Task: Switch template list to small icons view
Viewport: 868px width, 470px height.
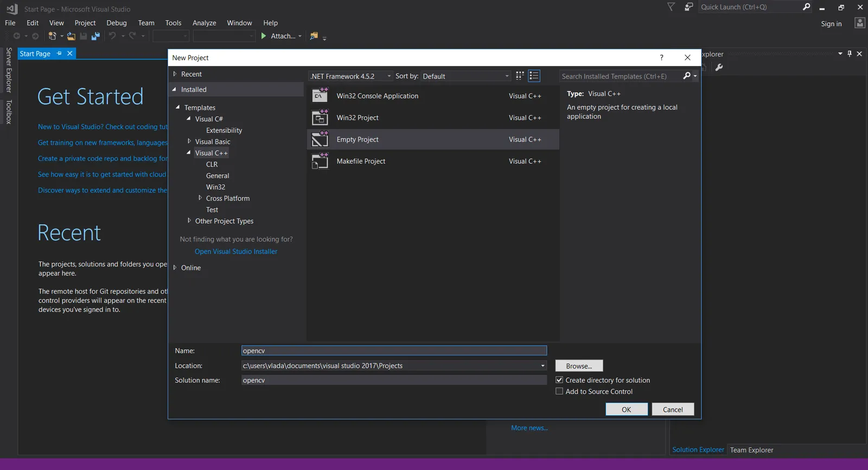Action: tap(520, 76)
